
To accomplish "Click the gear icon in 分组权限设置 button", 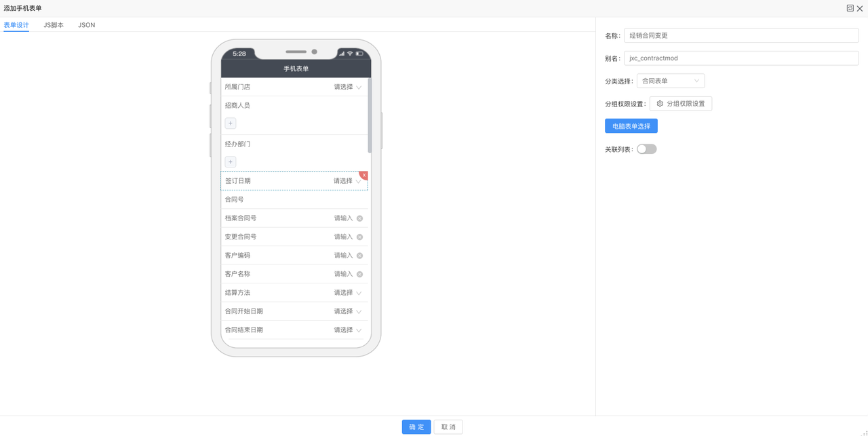I will (660, 104).
